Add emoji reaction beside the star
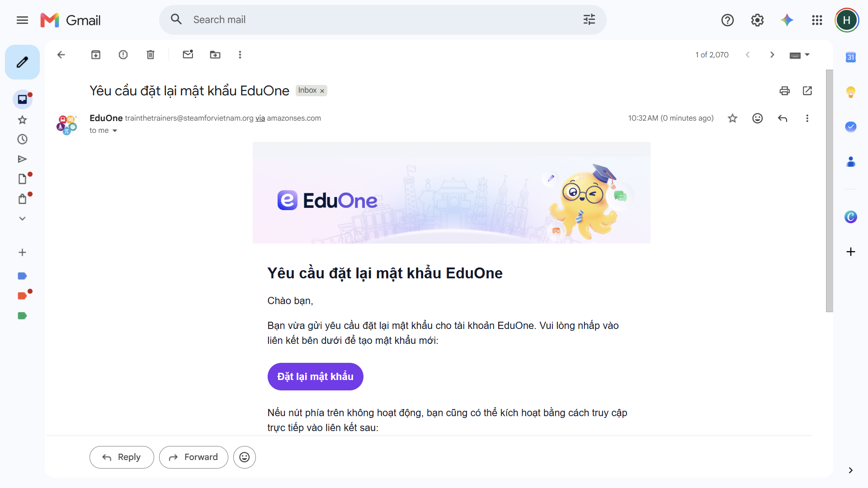Viewport: 868px width, 488px height. point(758,118)
